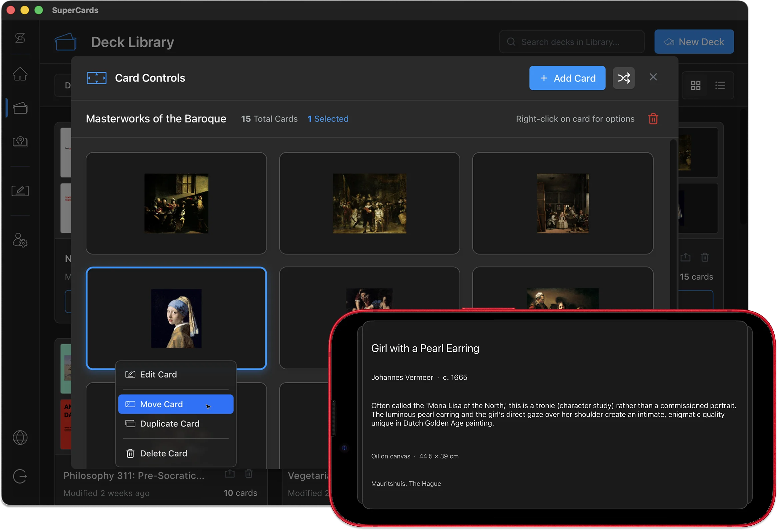
Task: Click the log out icon in sidebar
Action: coord(20,477)
